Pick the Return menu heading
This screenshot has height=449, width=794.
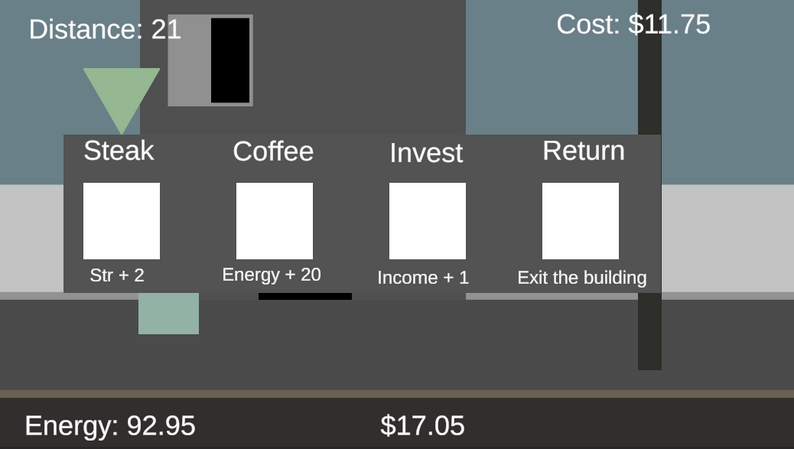[583, 151]
